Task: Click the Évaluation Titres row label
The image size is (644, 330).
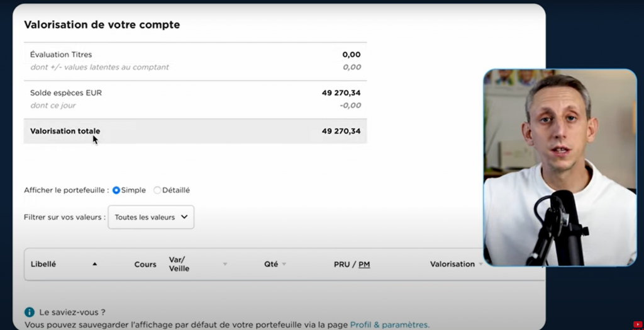Action: 61,55
